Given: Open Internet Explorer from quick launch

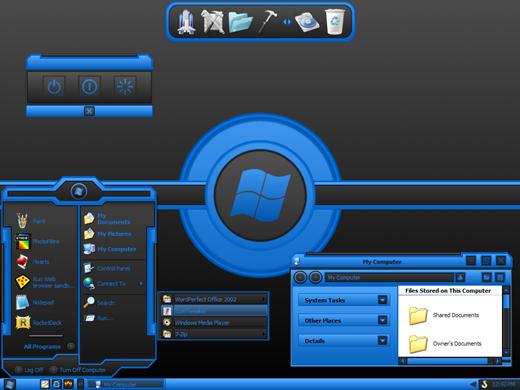Looking at the screenshot, I should 57,384.
